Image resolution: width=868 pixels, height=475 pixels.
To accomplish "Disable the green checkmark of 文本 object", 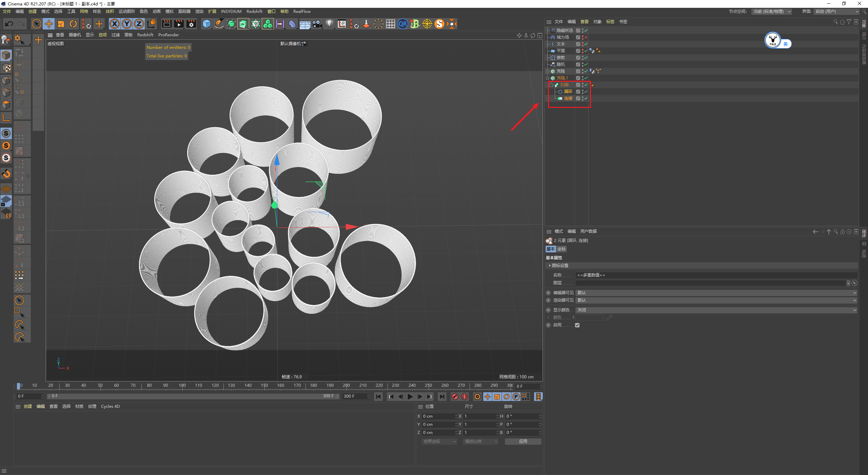I will click(586, 44).
